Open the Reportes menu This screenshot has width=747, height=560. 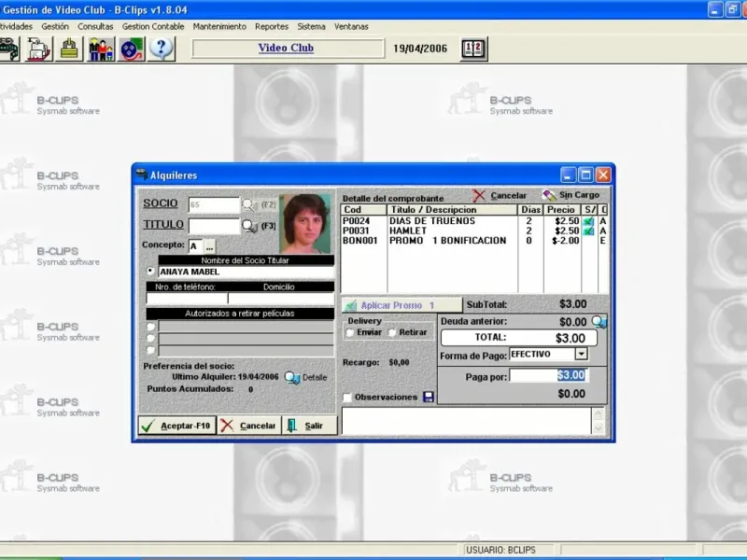click(x=272, y=27)
